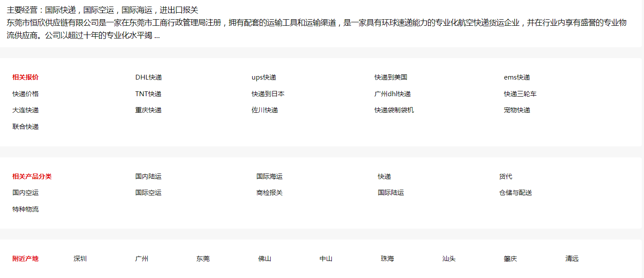Open 国际海运 product category
This screenshot has width=644, height=278.
coord(269,177)
